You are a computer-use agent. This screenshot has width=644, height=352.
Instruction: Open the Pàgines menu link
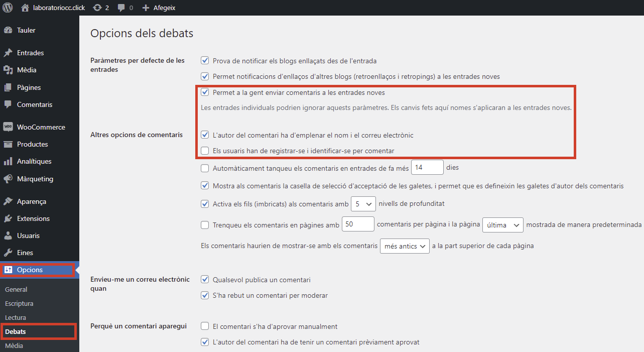[29, 87]
